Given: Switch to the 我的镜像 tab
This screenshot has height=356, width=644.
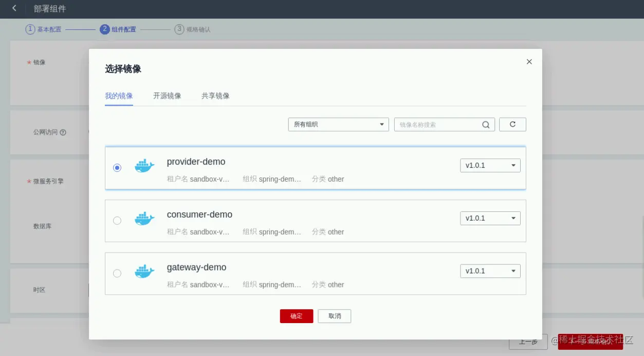Looking at the screenshot, I should click(x=119, y=96).
